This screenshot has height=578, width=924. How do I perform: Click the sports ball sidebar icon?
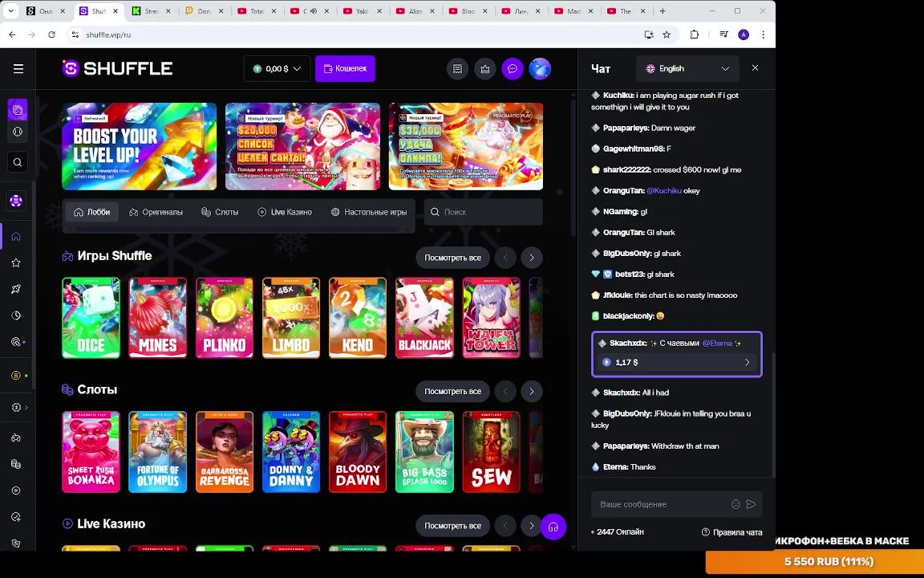coord(18,132)
